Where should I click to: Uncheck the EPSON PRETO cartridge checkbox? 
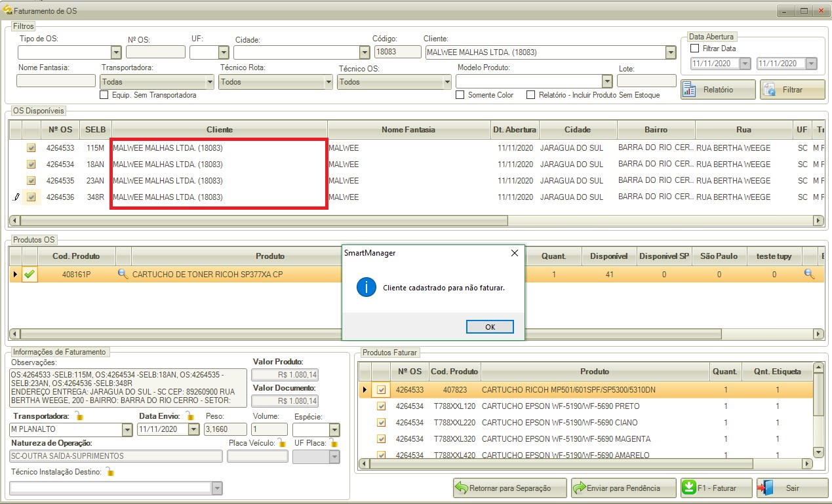(x=382, y=406)
